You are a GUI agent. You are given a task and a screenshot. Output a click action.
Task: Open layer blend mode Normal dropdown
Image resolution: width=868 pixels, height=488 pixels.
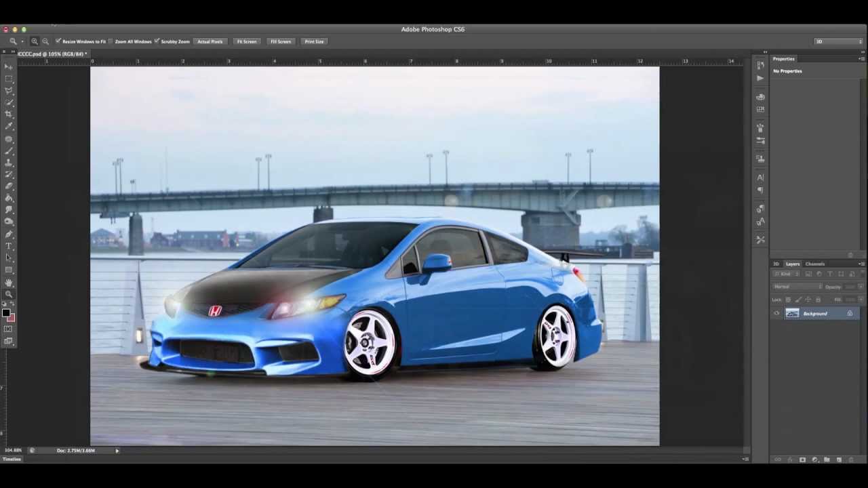point(797,287)
